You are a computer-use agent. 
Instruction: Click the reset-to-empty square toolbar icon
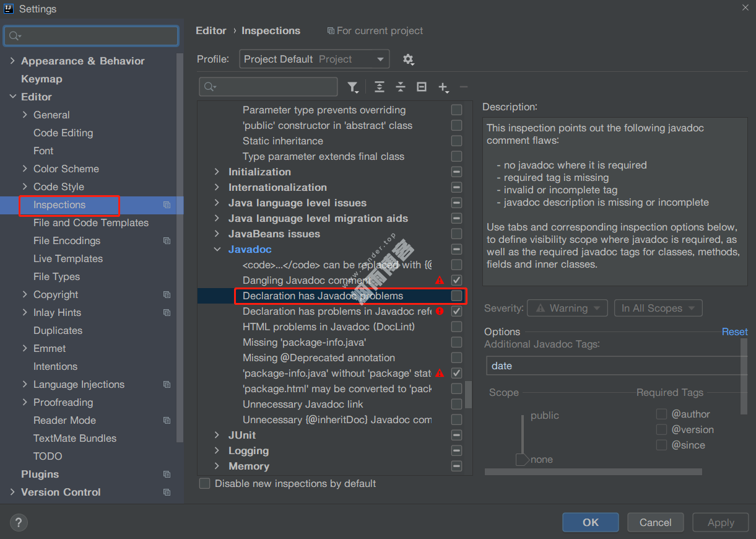[x=422, y=87]
